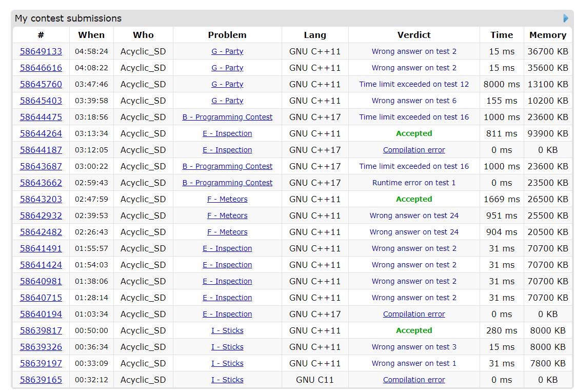Open F - Meteors problem in accepted row 58643203

[227, 199]
